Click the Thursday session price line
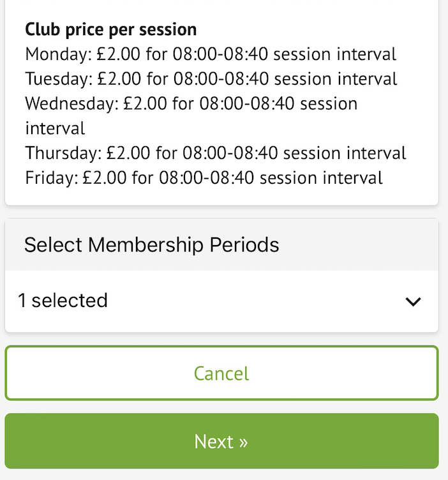 coord(216,153)
